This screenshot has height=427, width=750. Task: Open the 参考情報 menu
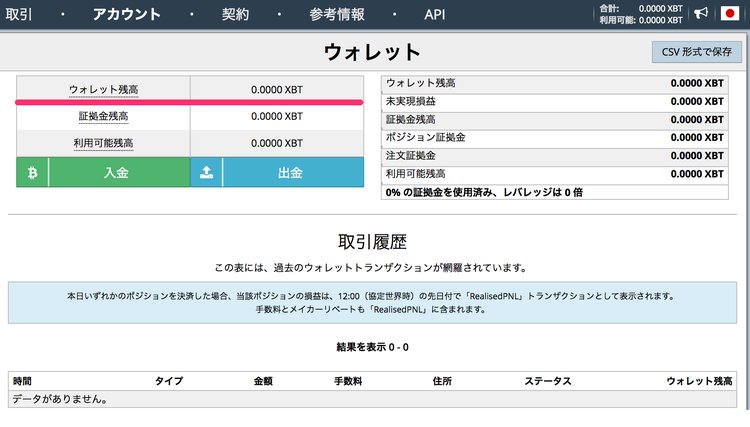click(337, 14)
